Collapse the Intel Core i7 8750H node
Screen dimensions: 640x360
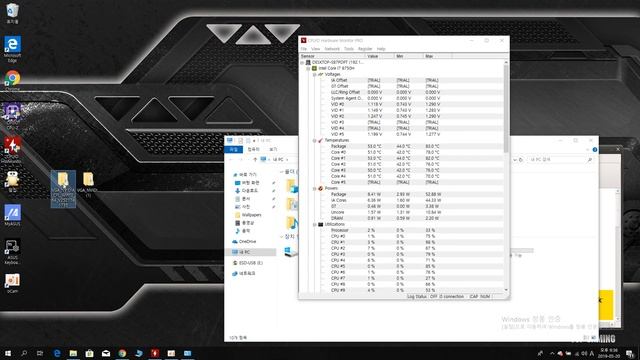[x=309, y=69]
